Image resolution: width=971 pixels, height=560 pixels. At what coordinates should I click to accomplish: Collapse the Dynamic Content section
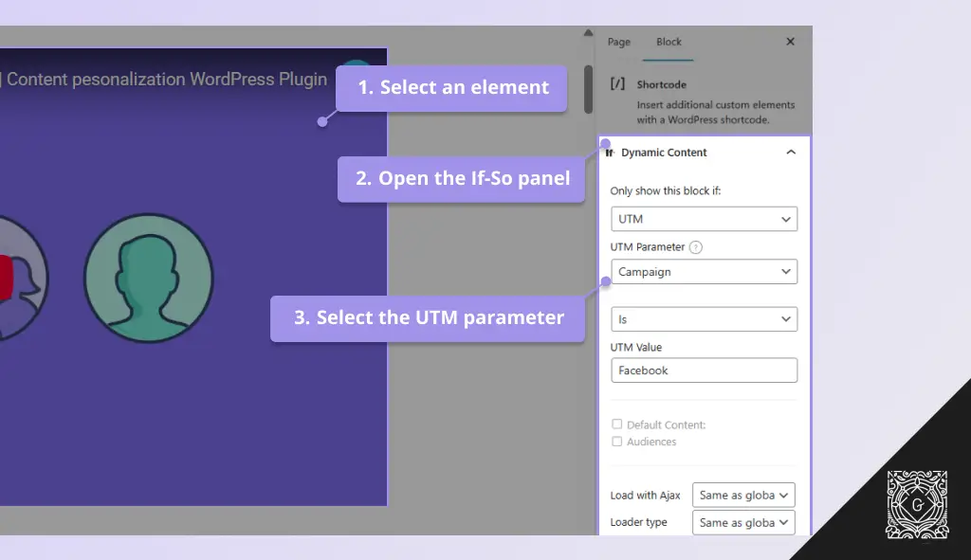coord(791,152)
